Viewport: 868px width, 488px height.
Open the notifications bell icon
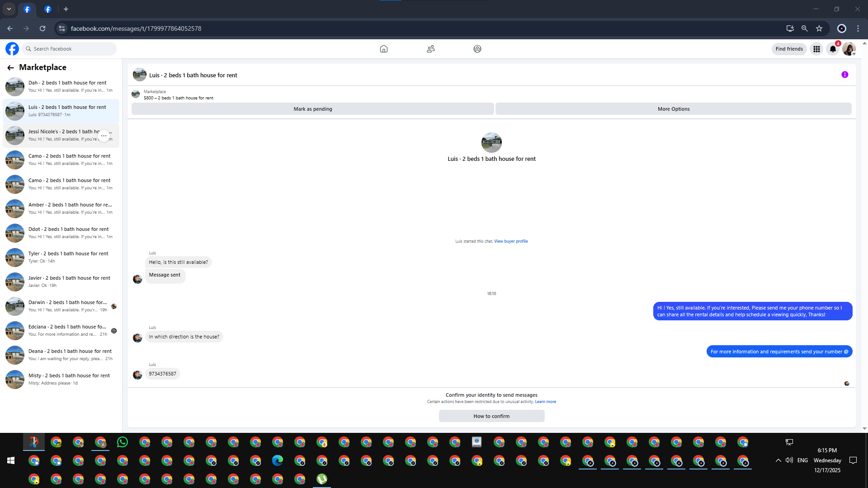click(x=833, y=49)
